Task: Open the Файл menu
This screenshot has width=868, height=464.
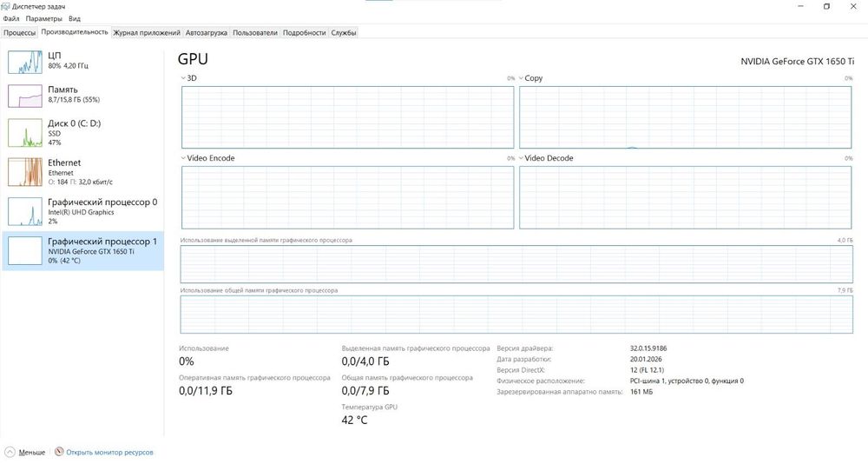Action: coord(11,18)
